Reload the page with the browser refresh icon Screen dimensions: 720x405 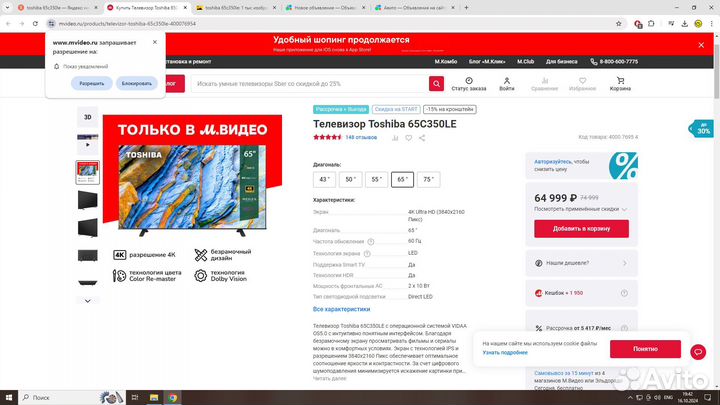(35, 23)
